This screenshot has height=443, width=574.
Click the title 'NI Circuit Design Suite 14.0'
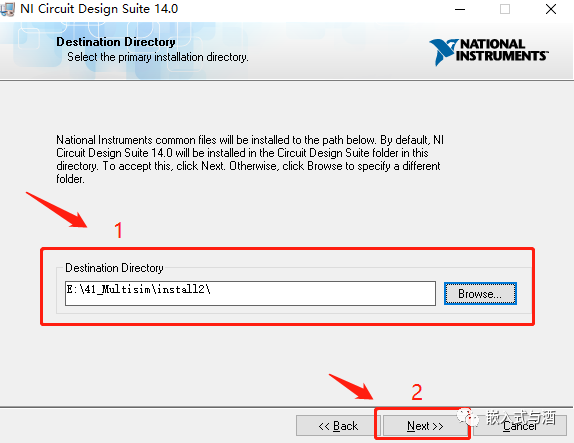[99, 9]
